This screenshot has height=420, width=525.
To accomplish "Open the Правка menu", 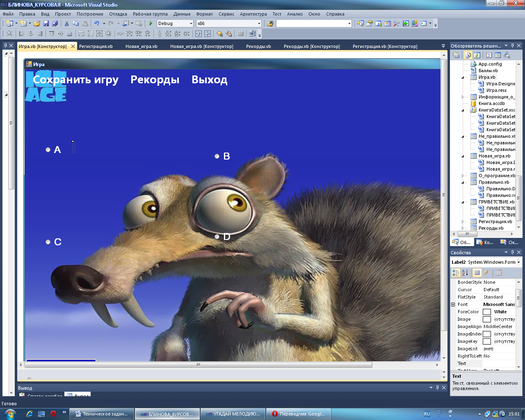I will (x=27, y=14).
